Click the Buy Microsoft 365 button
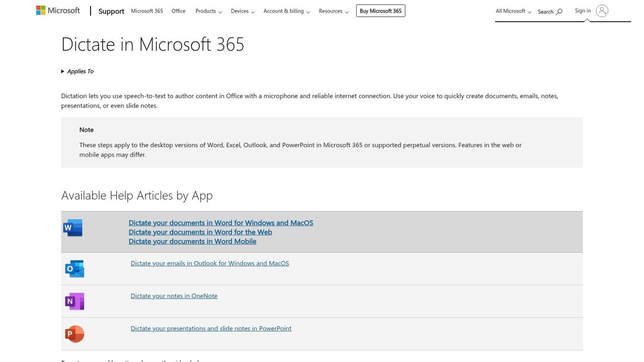The height and width of the screenshot is (362, 644). pos(380,11)
